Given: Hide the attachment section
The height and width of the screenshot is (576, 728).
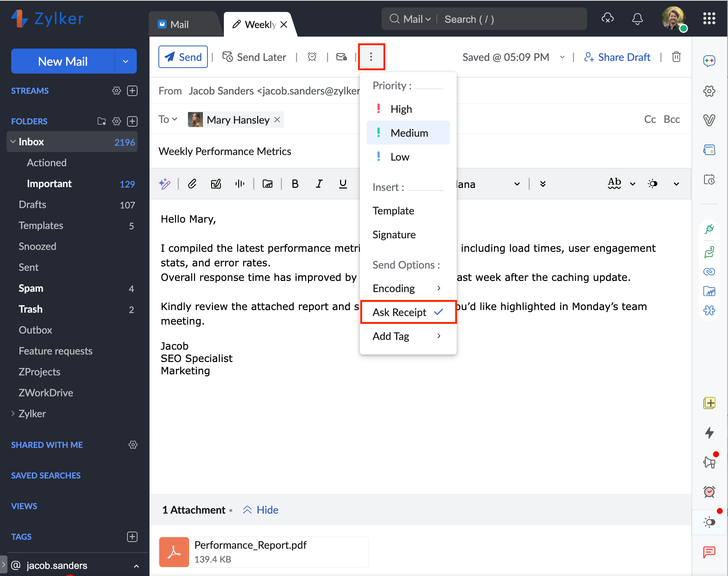Looking at the screenshot, I should (260, 510).
